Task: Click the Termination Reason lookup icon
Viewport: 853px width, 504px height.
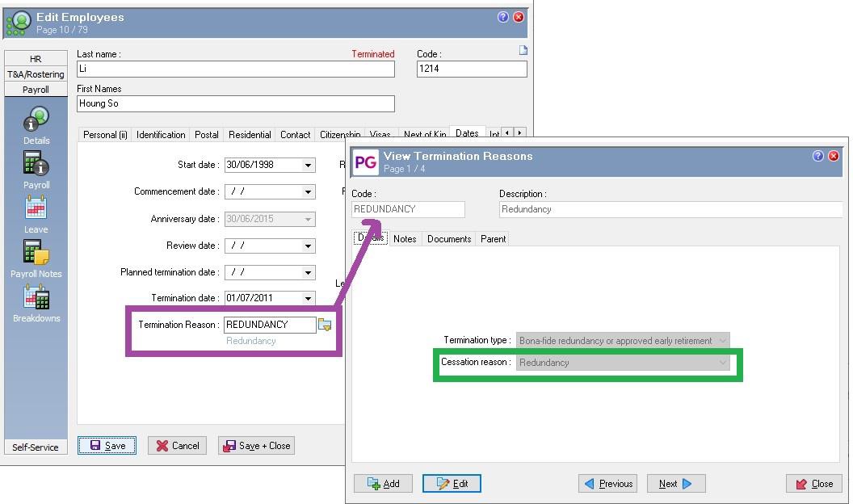Action: pyautogui.click(x=325, y=325)
